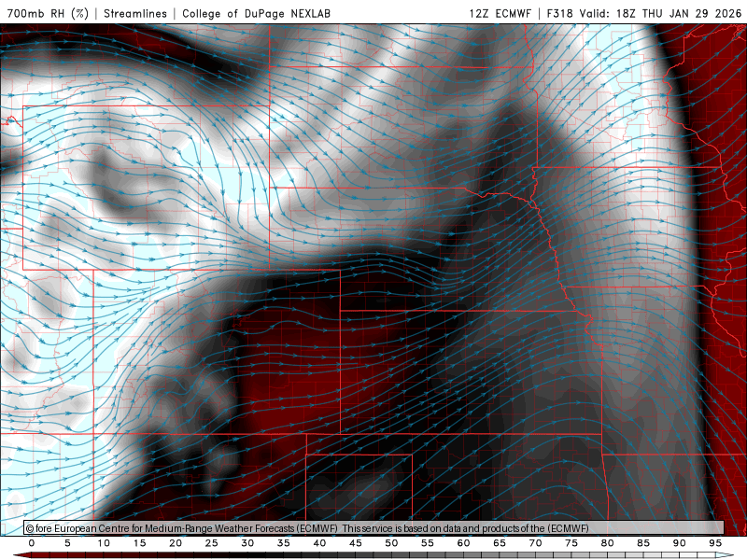Select the "15" color scale label

tap(139, 543)
